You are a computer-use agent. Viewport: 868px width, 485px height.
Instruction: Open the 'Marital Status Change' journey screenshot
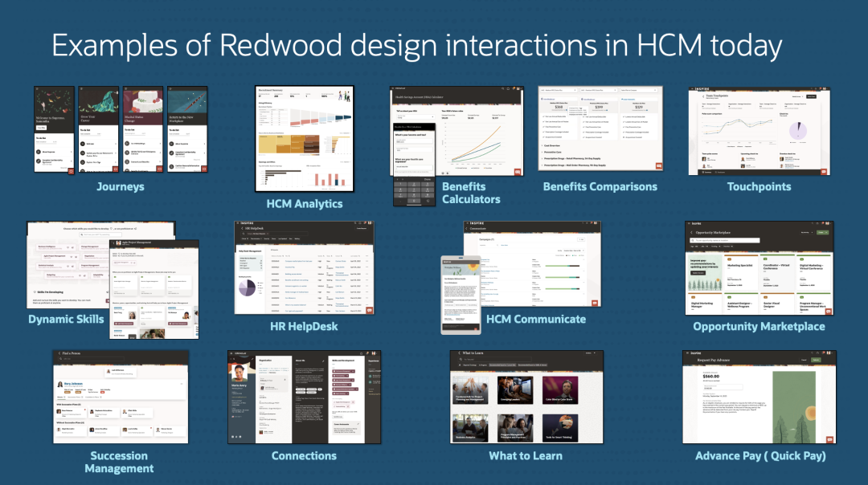point(143,128)
